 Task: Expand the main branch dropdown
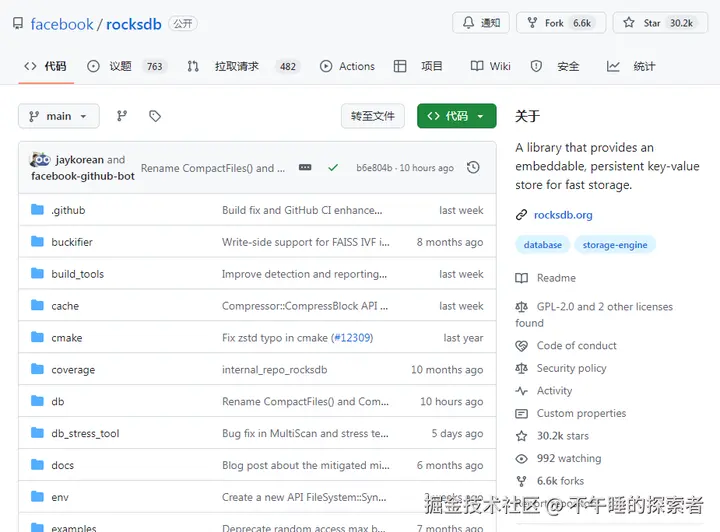tap(59, 116)
